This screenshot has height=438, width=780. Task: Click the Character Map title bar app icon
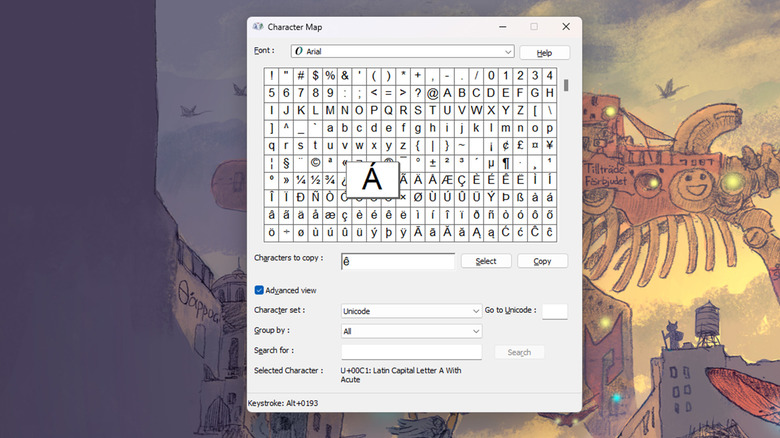[258, 26]
